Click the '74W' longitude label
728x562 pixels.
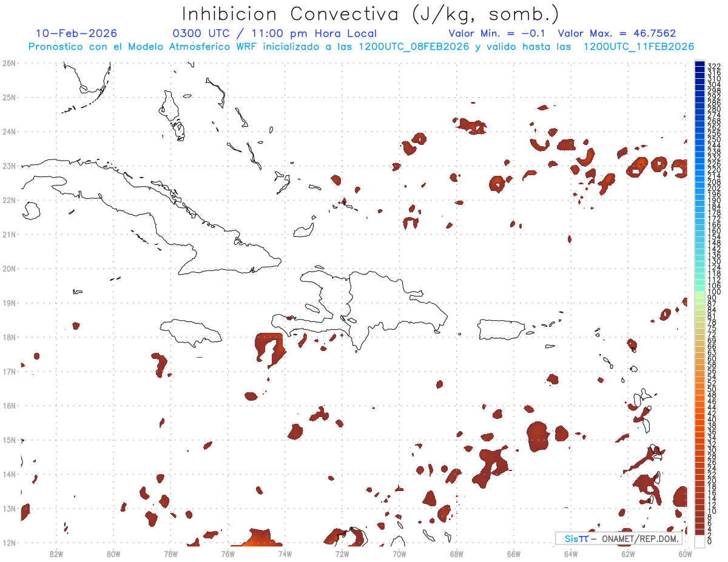pos(285,554)
